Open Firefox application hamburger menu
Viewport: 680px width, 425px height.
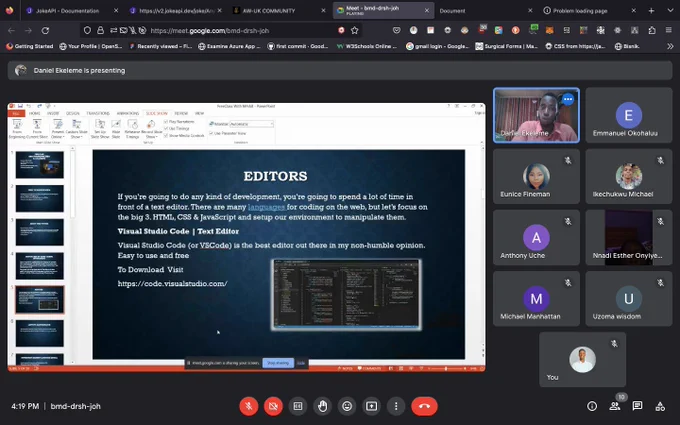[x=669, y=30]
